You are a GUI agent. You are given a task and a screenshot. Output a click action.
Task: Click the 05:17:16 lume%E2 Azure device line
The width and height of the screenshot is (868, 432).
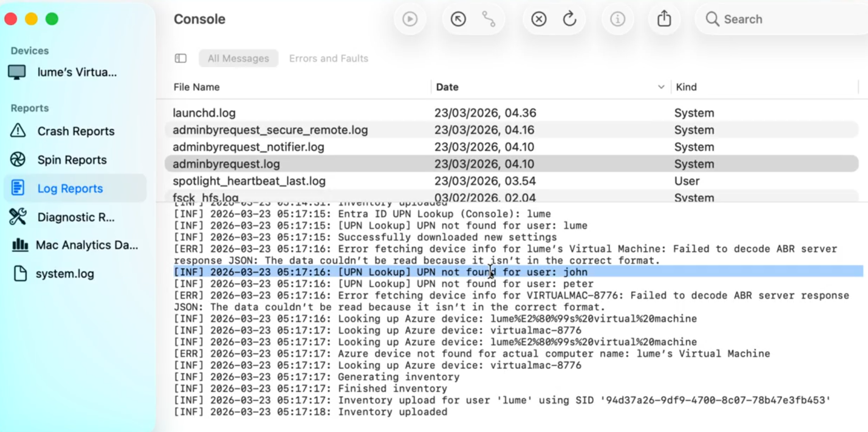point(435,319)
